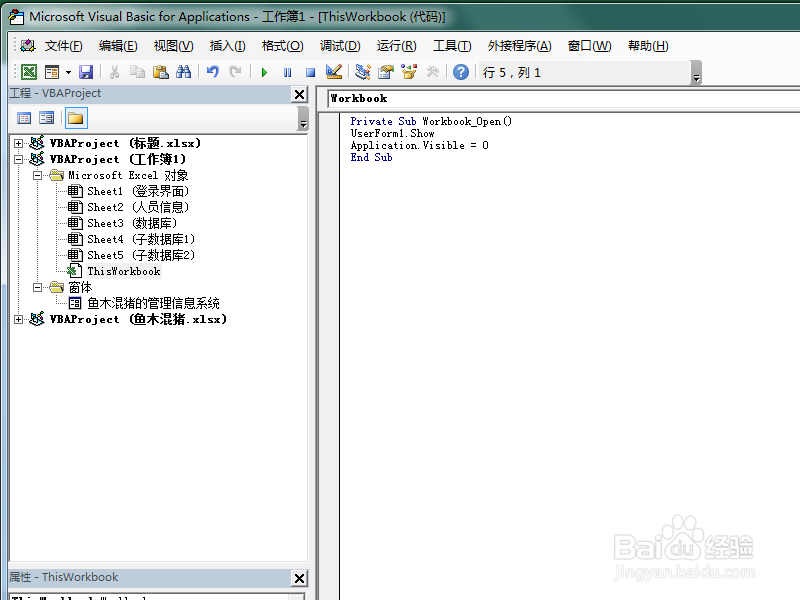This screenshot has width=800, height=600.
Task: Click the 行 5, 列 1 position indicator
Action: [x=512, y=72]
